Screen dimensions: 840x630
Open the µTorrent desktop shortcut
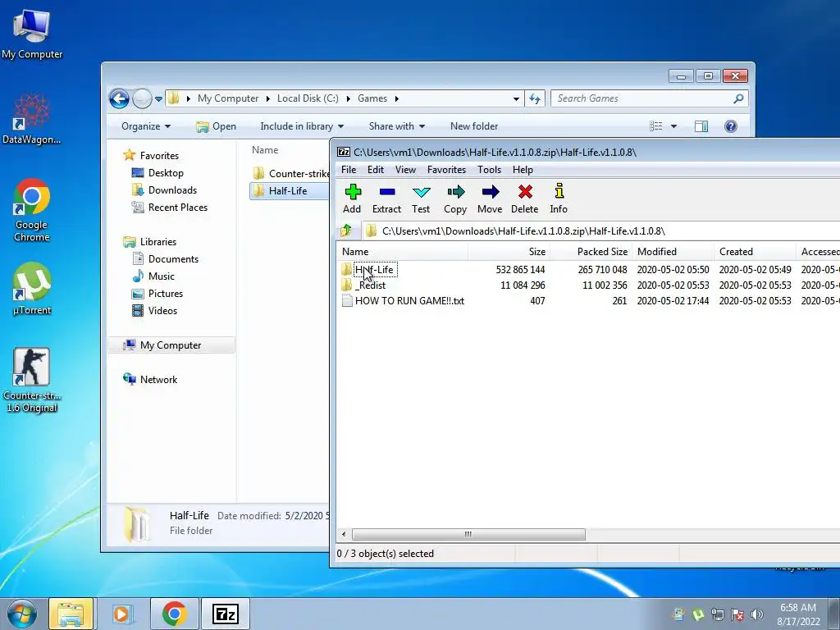click(x=32, y=288)
